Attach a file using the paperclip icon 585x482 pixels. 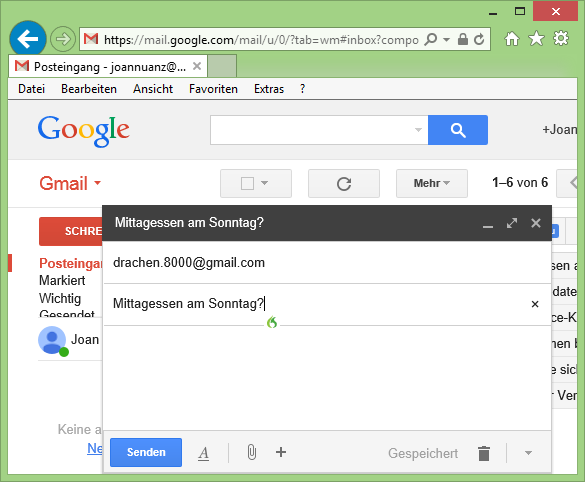coord(252,453)
